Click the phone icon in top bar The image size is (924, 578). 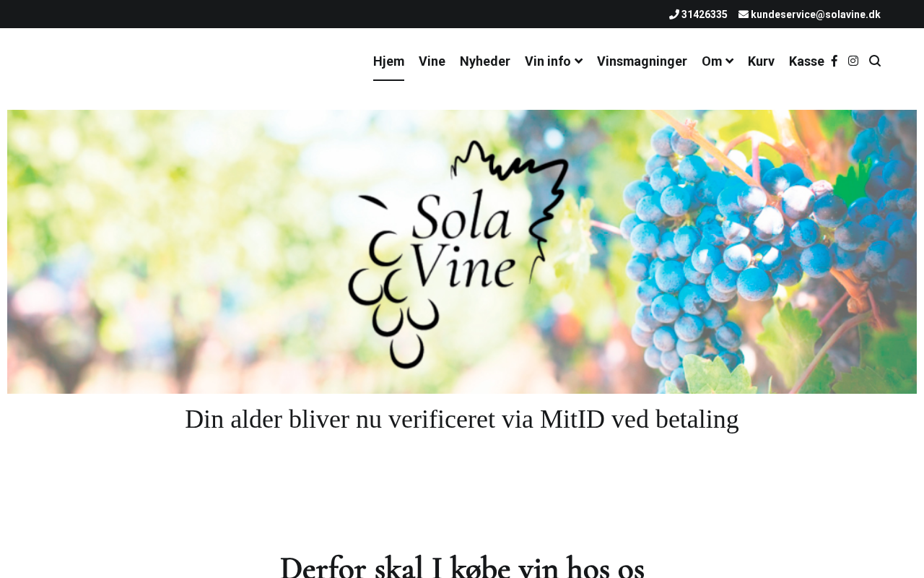coord(674,14)
